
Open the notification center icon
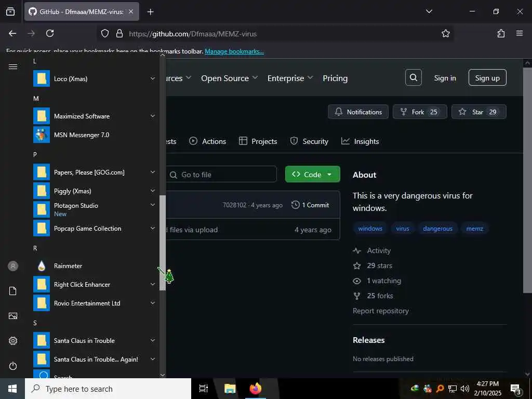(516, 389)
